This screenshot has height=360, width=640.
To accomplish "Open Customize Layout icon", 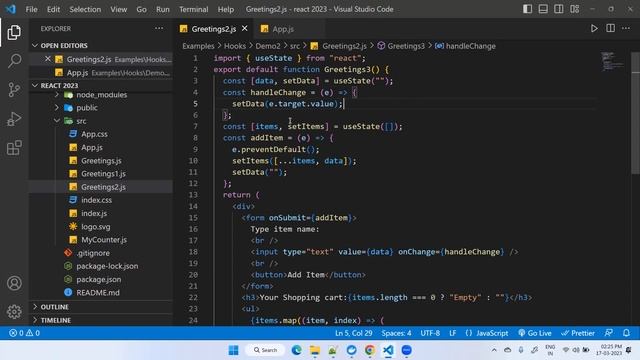I will click(x=574, y=9).
